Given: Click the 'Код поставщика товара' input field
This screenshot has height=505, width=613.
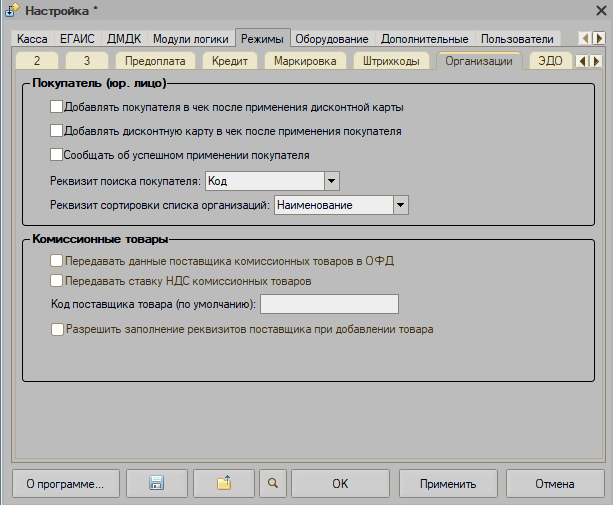Looking at the screenshot, I should pos(329,304).
